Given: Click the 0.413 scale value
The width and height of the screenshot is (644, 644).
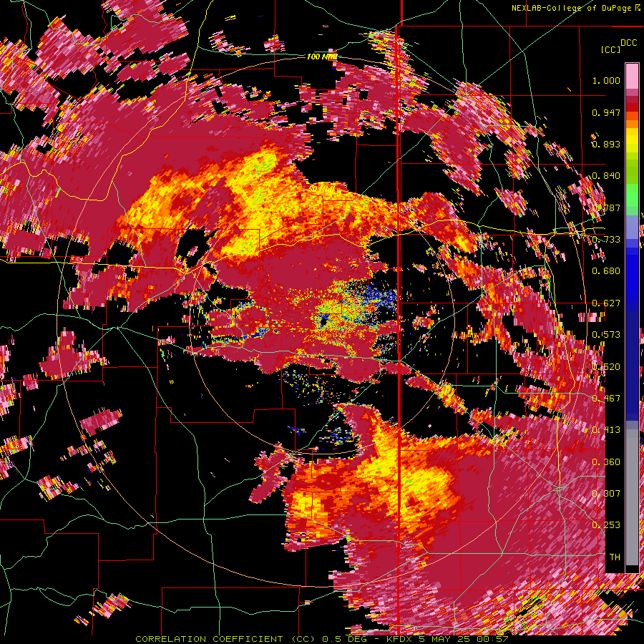Looking at the screenshot, I should coord(606,430).
